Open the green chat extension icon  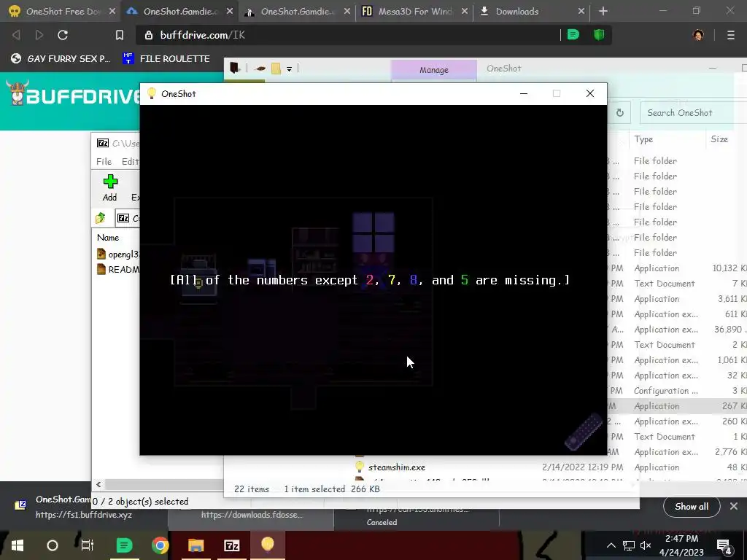tap(573, 35)
